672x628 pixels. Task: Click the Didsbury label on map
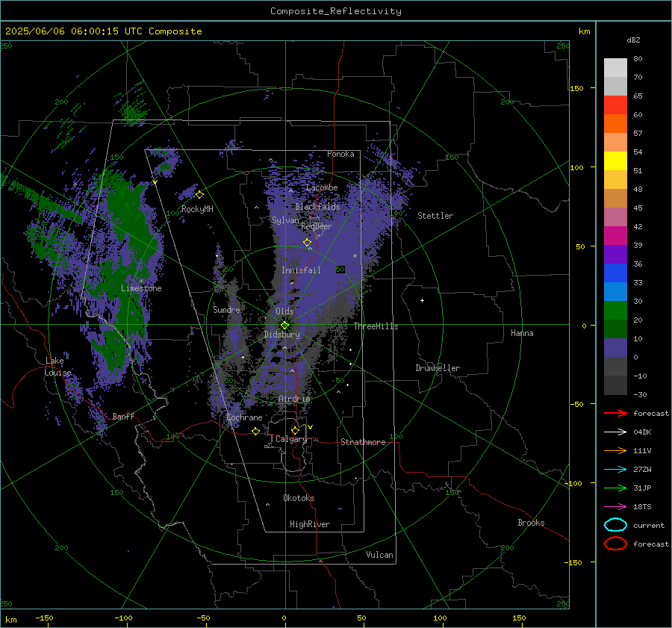tap(282, 335)
